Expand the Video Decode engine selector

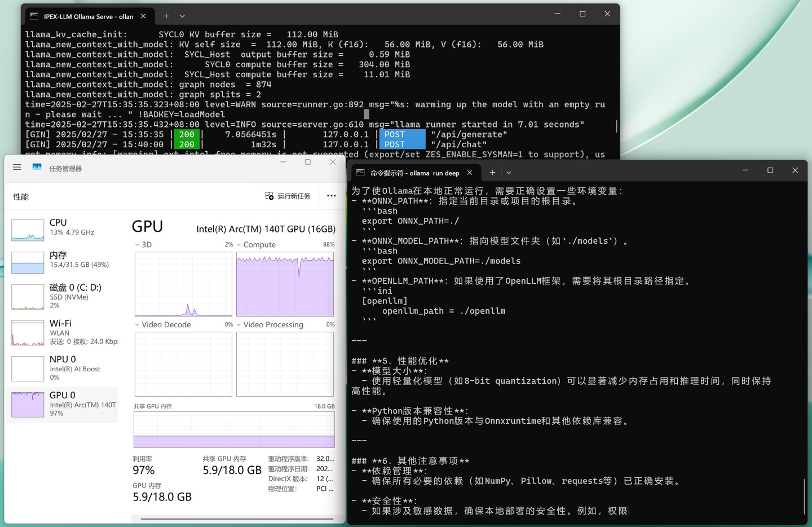137,325
